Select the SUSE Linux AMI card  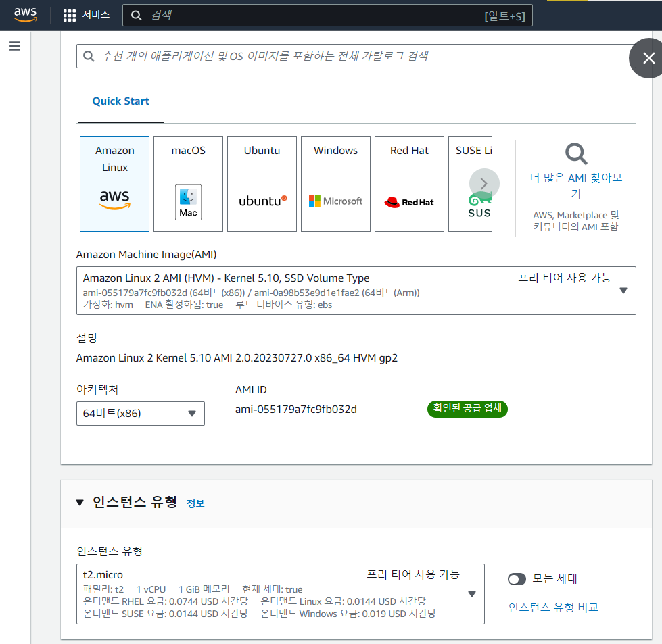tap(471, 184)
